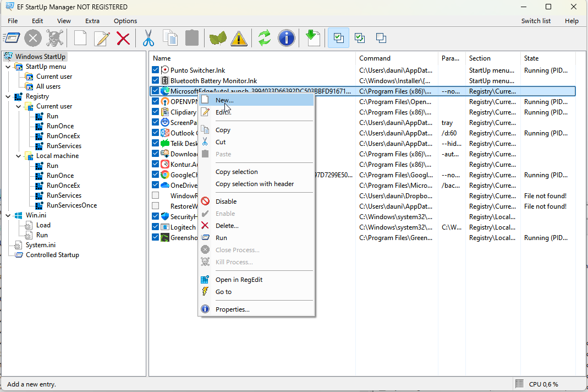This screenshot has width=588, height=392.
Task: Collapse the Registry tree node
Action: [x=8, y=96]
